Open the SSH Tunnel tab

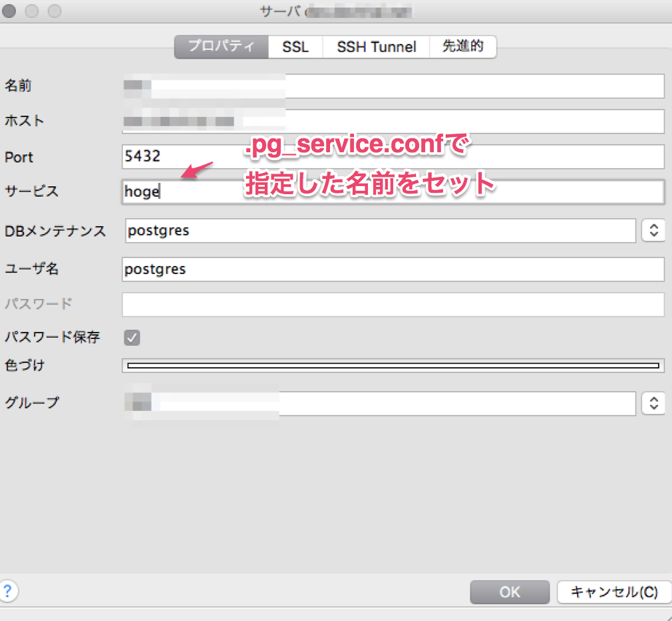(377, 47)
